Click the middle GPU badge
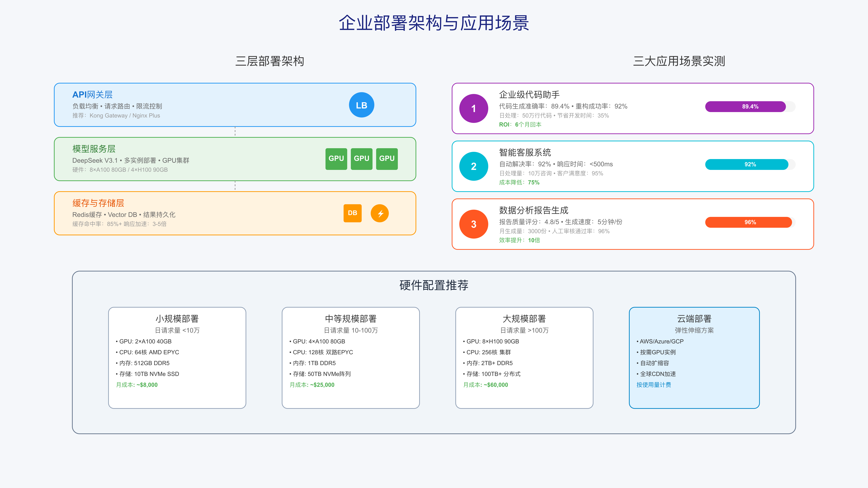The image size is (868, 488). (x=361, y=159)
